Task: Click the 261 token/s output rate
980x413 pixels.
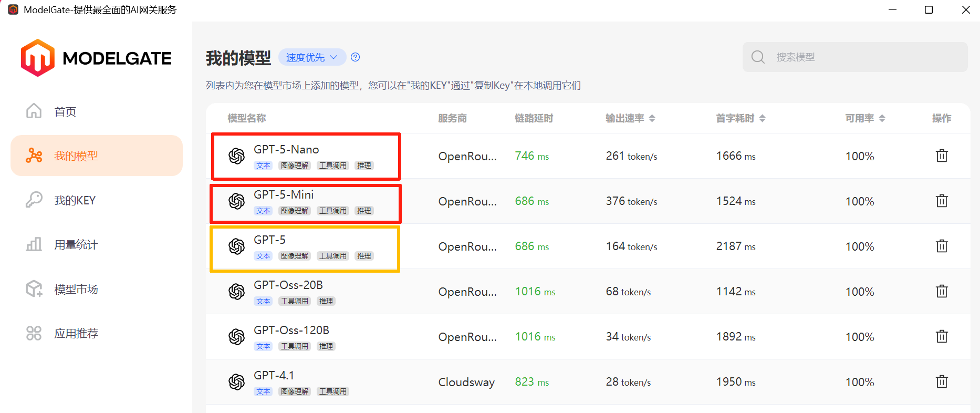Action: [631, 156]
